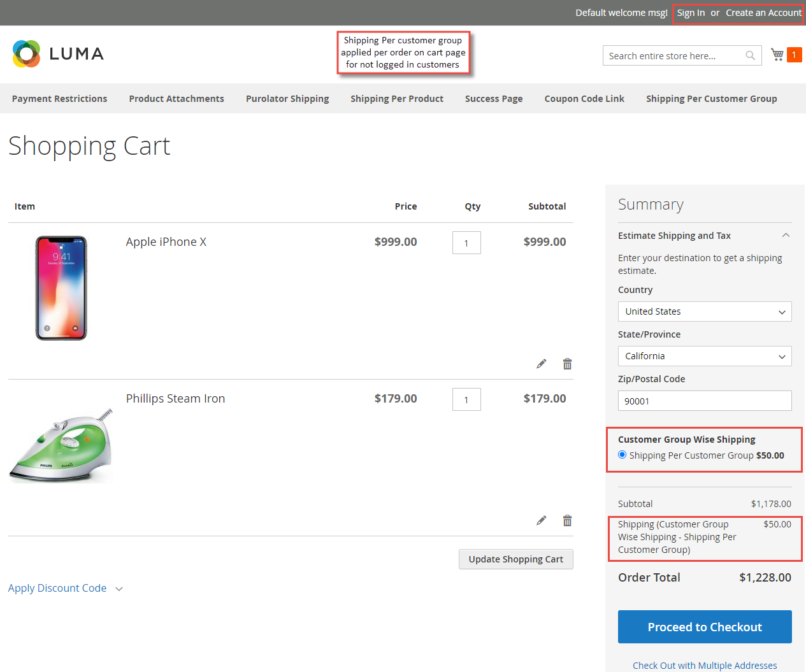Delete Phillips Steam Iron with trash icon
Image resolution: width=806 pixels, height=672 pixels.
coord(567,520)
